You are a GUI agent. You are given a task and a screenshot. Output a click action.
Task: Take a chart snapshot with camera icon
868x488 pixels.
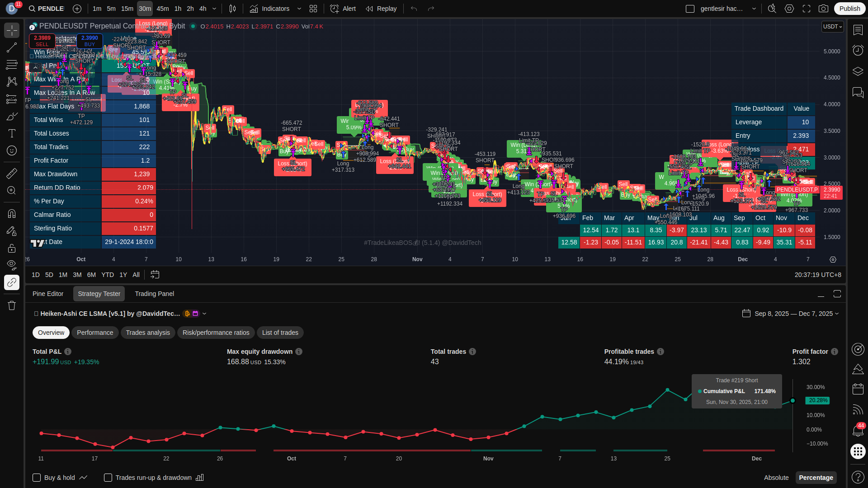[x=823, y=9]
